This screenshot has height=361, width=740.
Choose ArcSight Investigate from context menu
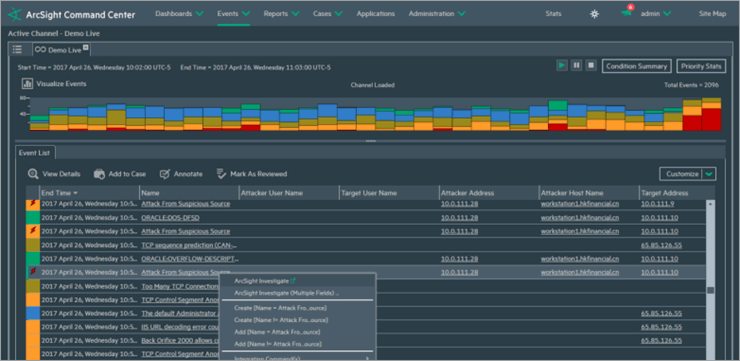coord(261,281)
